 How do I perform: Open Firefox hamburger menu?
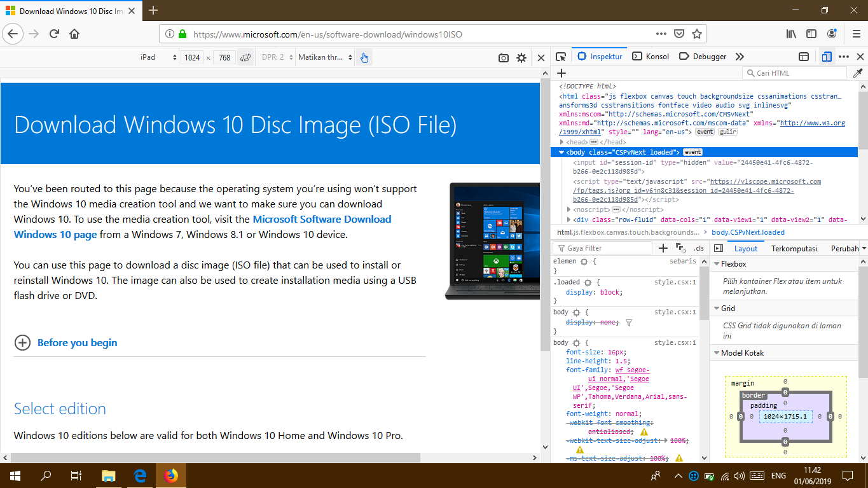pyautogui.click(x=856, y=34)
